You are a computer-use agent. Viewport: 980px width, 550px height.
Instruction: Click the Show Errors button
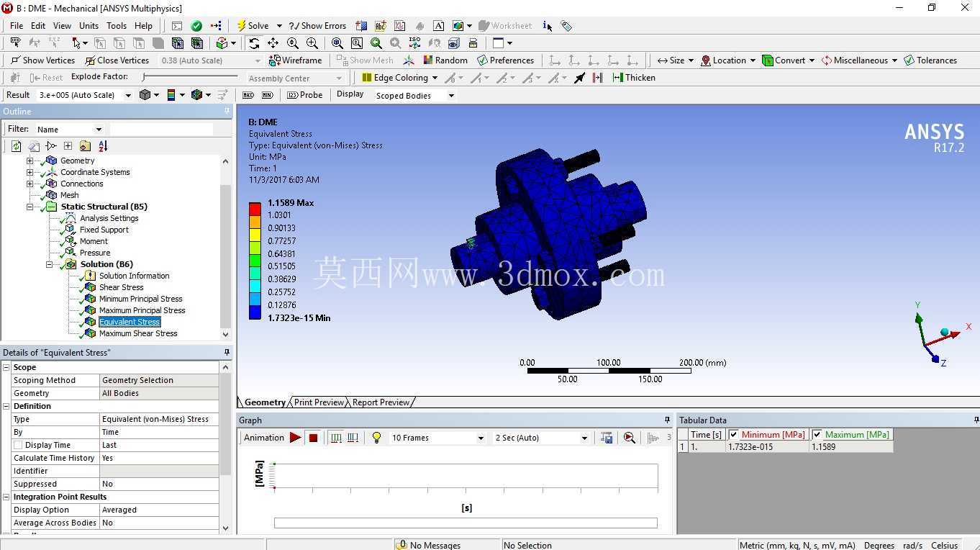(x=317, y=25)
